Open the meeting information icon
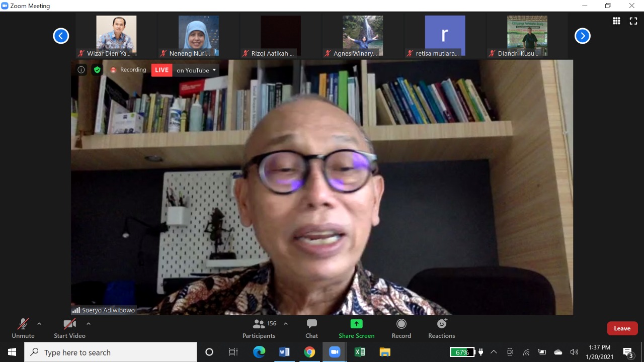 [81, 70]
